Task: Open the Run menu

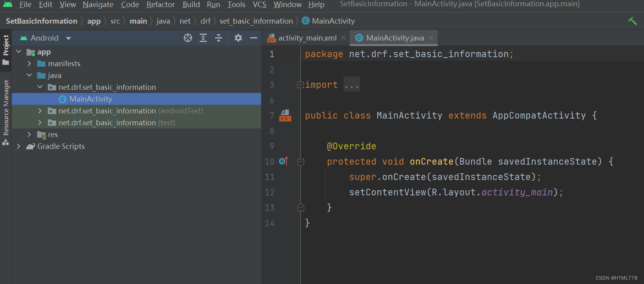Action: (213, 4)
